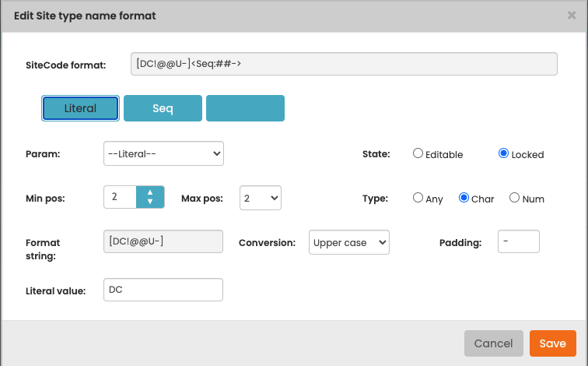Save the name format changes
This screenshot has width=588, height=366.
tap(553, 343)
